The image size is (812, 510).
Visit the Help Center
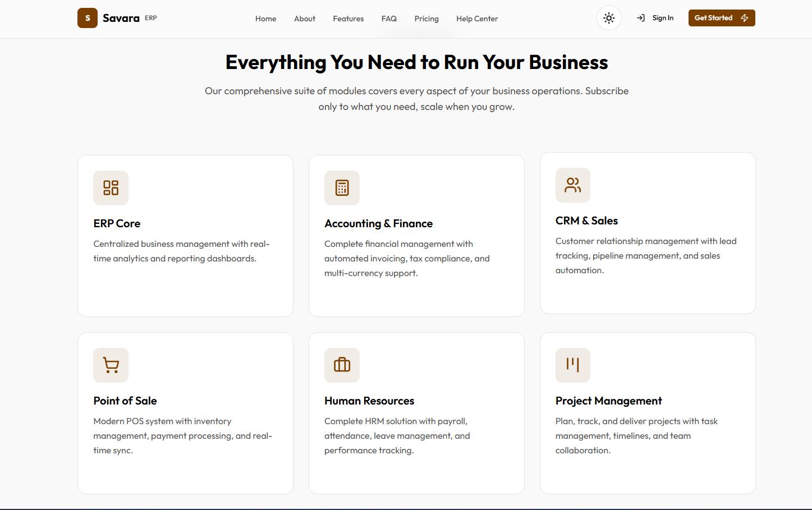point(476,19)
